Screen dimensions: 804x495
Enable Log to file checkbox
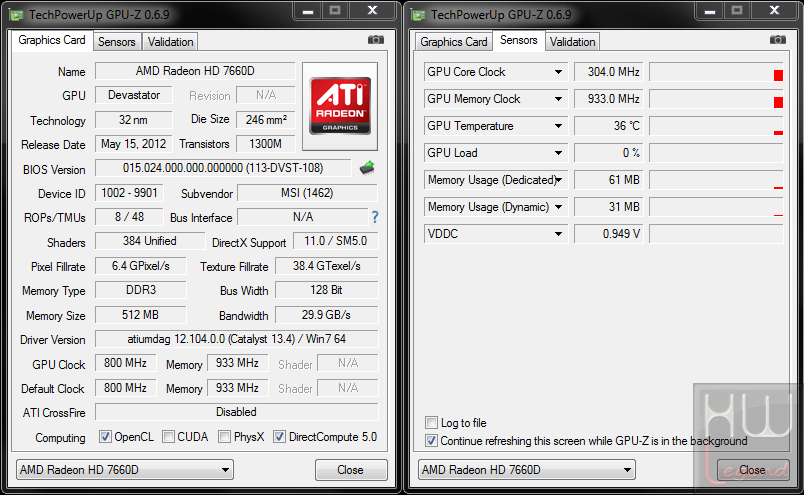[x=431, y=423]
